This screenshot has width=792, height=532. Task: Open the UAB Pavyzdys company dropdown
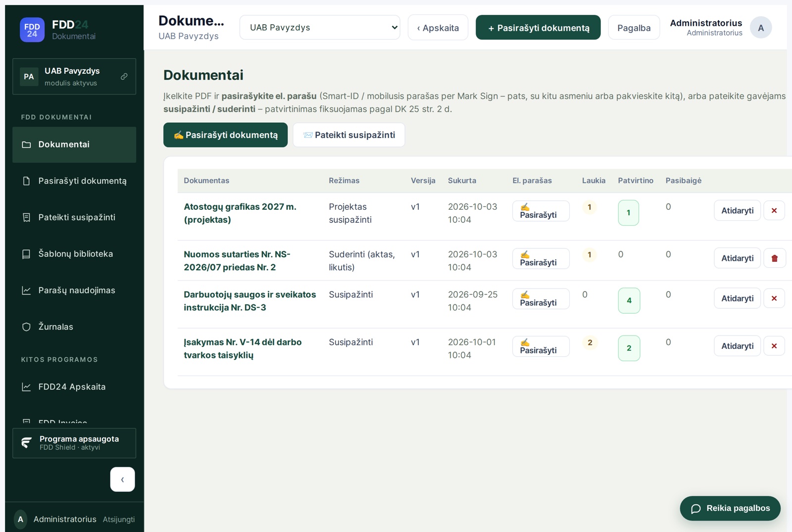coord(320,27)
